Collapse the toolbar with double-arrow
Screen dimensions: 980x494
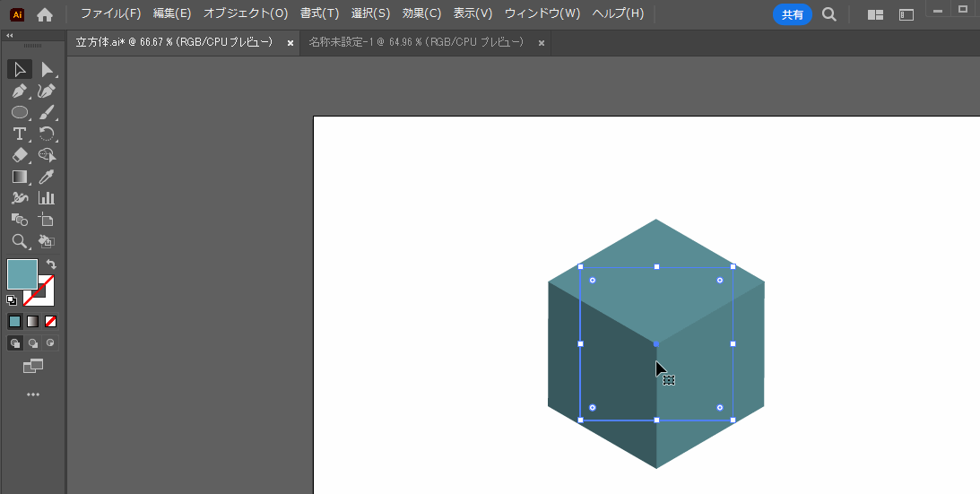pos(9,36)
